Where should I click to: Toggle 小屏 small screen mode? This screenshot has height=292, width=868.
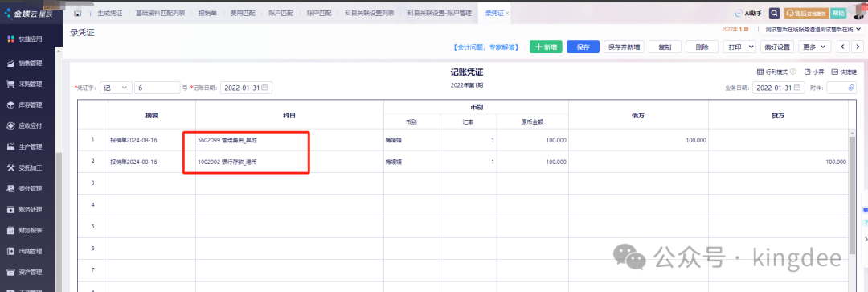point(813,72)
